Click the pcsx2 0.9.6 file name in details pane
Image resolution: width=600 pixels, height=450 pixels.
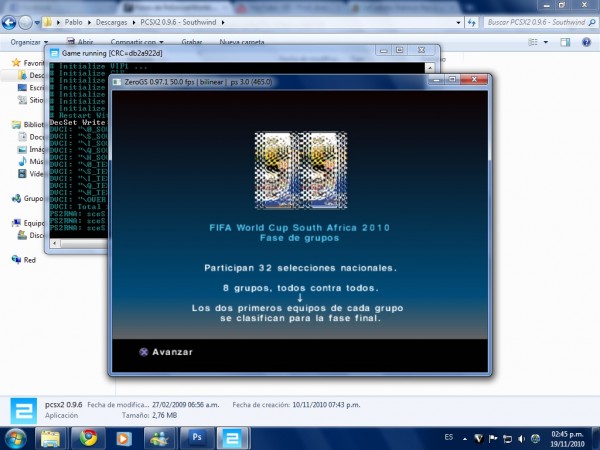pos(64,404)
